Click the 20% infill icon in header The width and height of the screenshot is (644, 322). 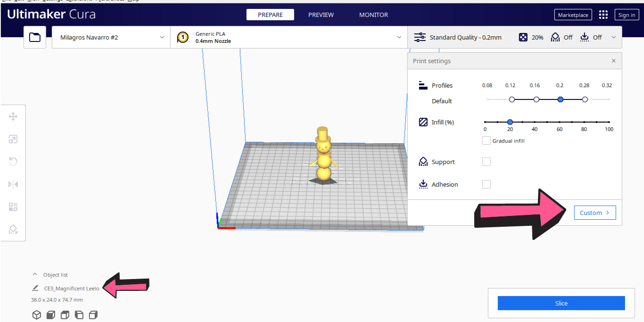point(523,37)
